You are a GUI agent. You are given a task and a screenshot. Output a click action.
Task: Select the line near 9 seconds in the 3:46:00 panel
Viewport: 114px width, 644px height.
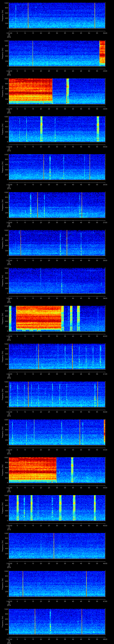coord(23,584)
